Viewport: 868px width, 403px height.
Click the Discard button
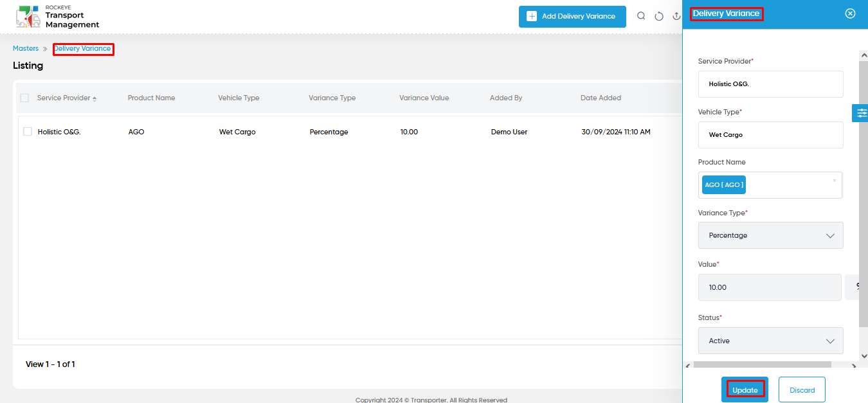click(x=802, y=390)
